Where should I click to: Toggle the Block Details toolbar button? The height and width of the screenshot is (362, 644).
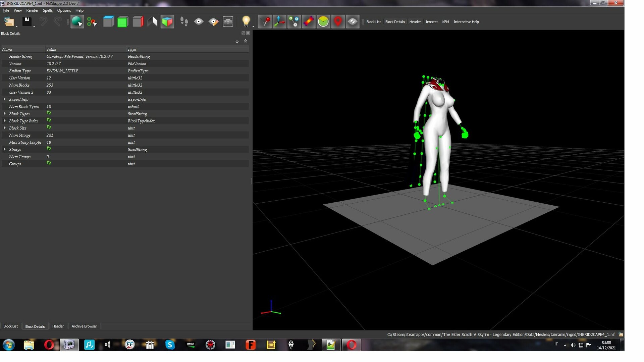click(x=395, y=22)
